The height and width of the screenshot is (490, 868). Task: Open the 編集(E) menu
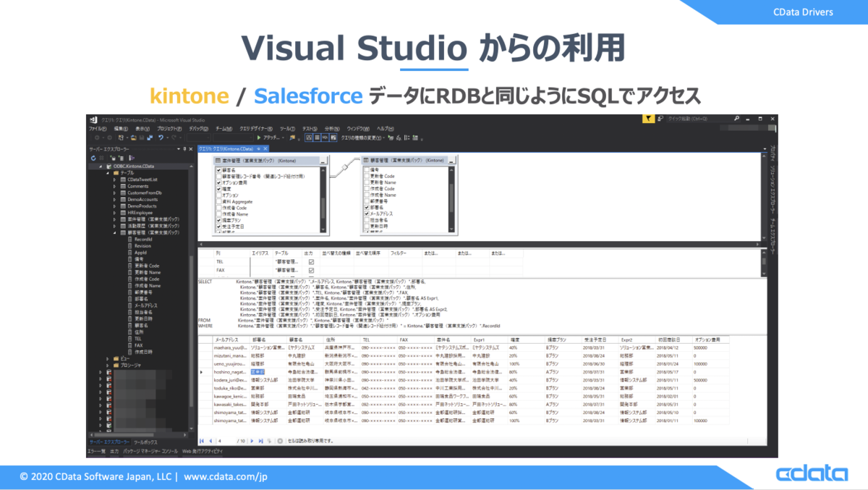click(x=122, y=129)
